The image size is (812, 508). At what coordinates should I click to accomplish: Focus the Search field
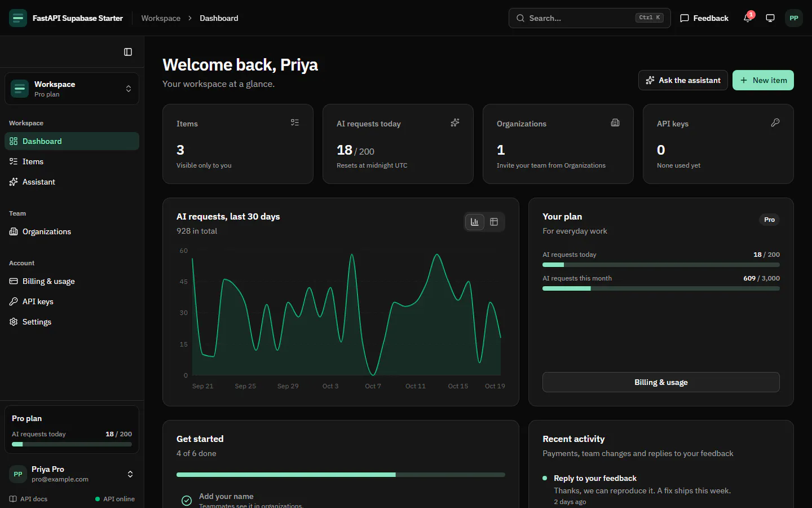pyautogui.click(x=590, y=18)
